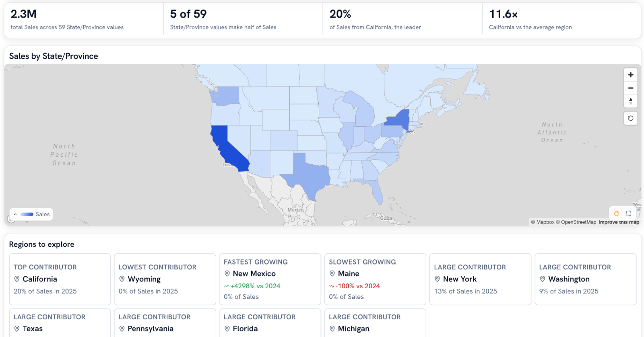Click the "Sales by State/Province" heading
Viewport: 644px width, 337px height.
54,56
